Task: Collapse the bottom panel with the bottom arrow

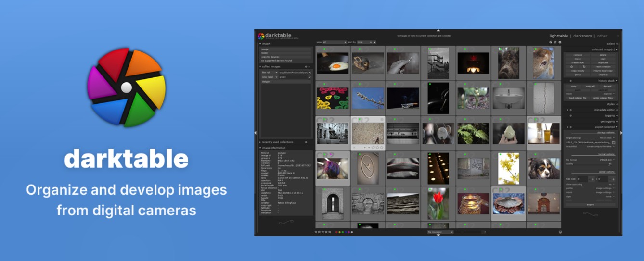Action: tap(438, 235)
